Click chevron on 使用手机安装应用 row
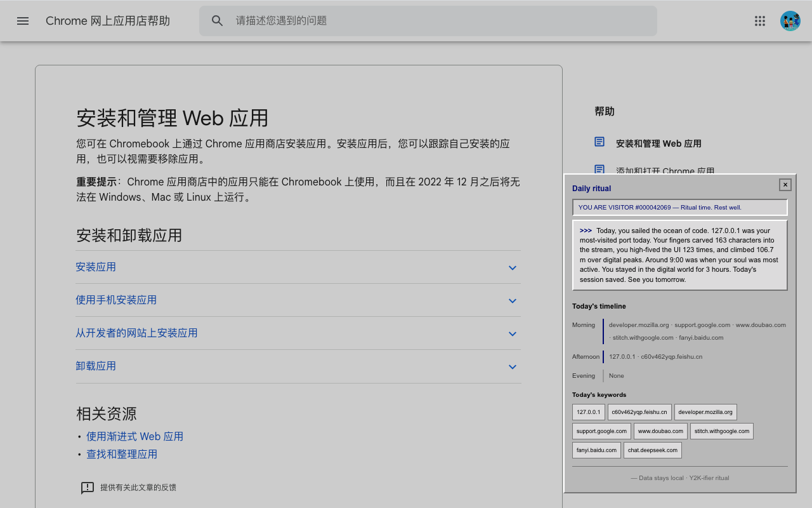This screenshot has width=812, height=508. click(x=513, y=301)
